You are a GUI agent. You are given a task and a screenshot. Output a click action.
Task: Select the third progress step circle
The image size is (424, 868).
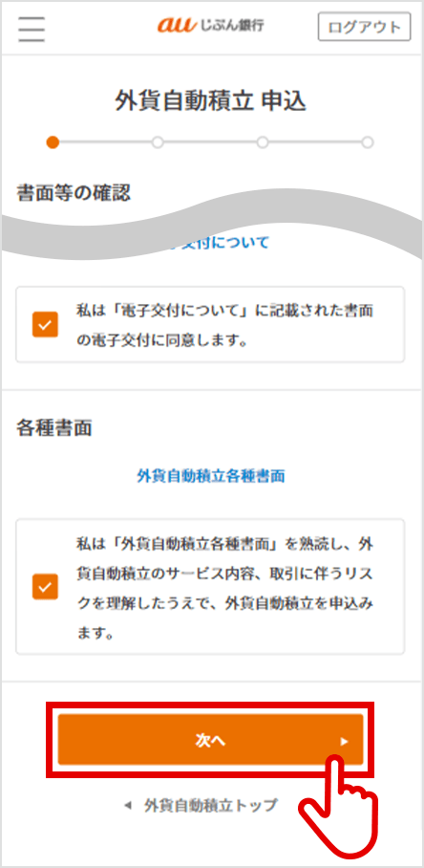click(x=263, y=142)
